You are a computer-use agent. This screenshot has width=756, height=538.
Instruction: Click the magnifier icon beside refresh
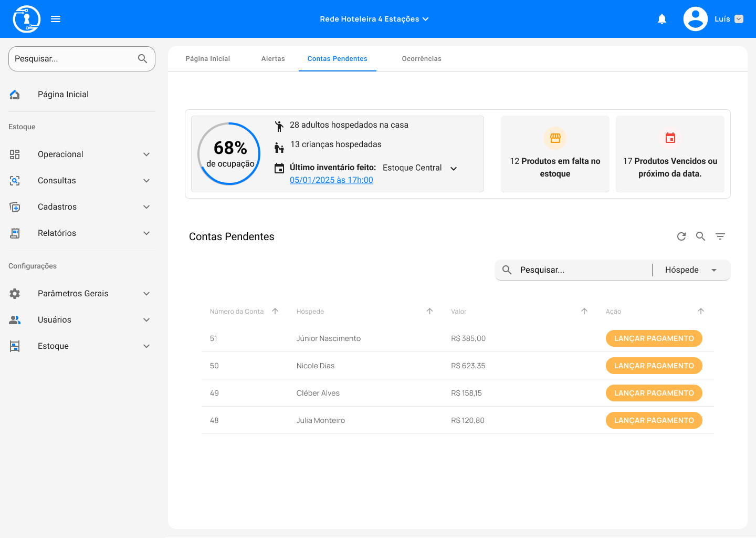[700, 236]
